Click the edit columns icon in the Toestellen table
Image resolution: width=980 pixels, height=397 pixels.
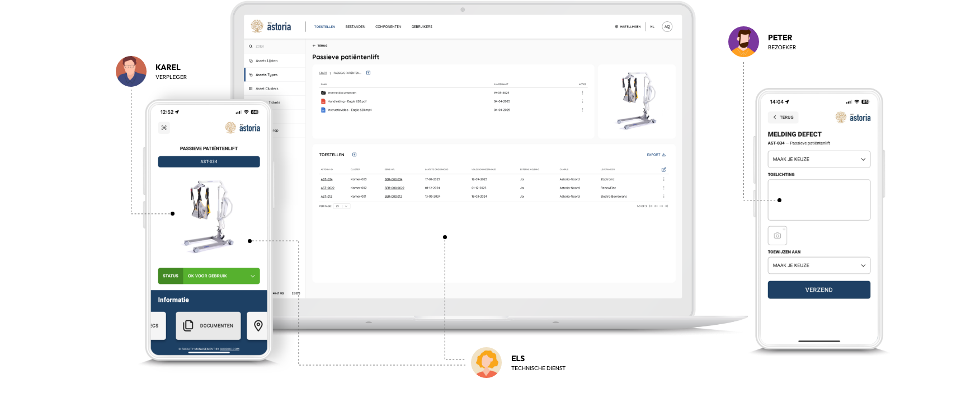click(663, 170)
